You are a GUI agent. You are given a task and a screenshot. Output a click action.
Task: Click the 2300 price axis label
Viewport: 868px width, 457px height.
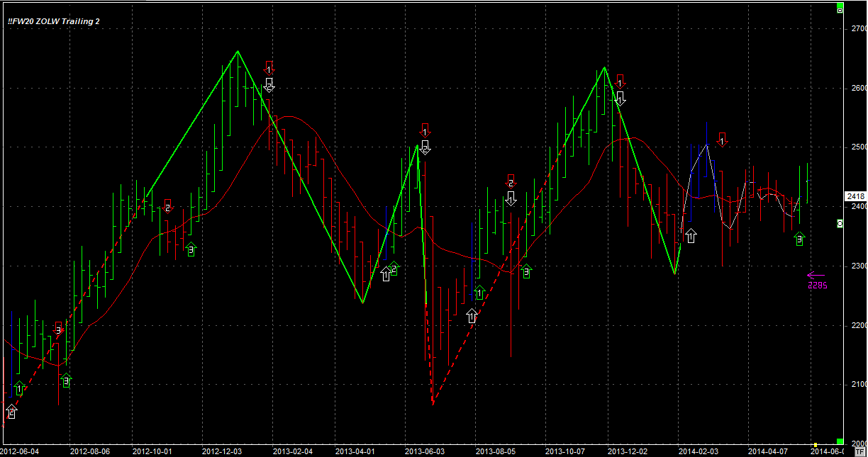(858, 266)
